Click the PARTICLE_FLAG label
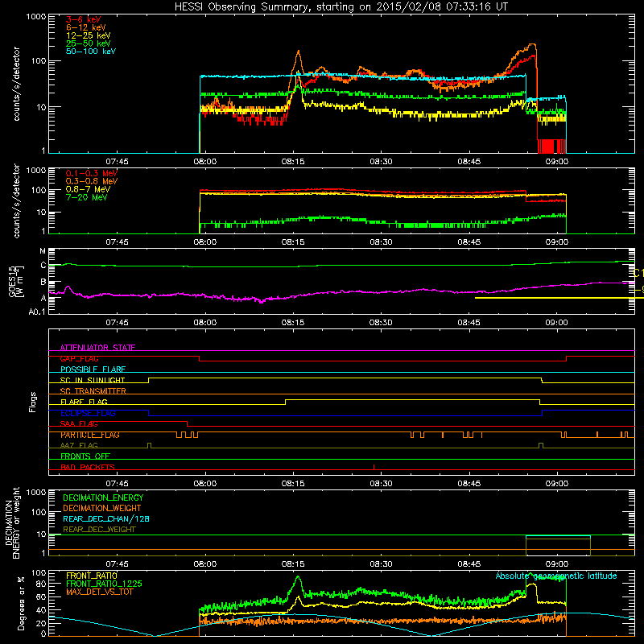The width and height of the screenshot is (644, 644). [90, 435]
